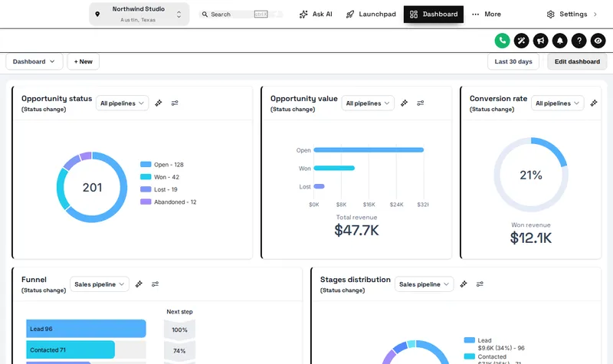
Task: Click the AI sparkle icon in Opportunity status
Action: (x=159, y=103)
